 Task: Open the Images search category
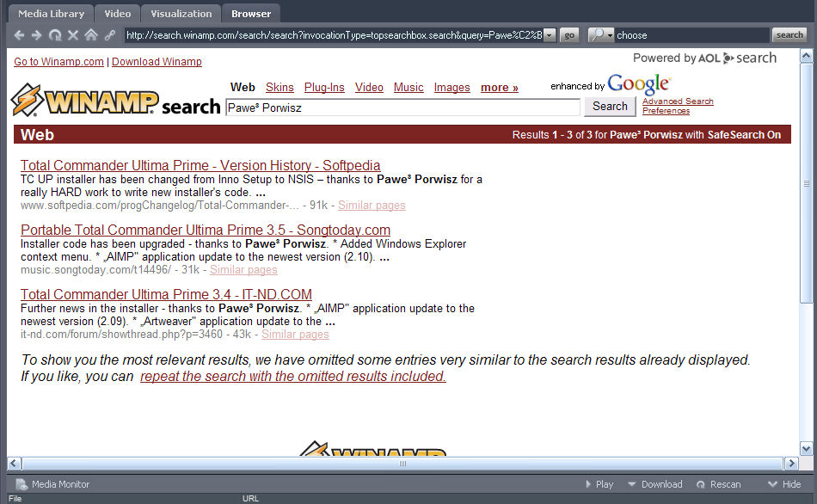451,88
